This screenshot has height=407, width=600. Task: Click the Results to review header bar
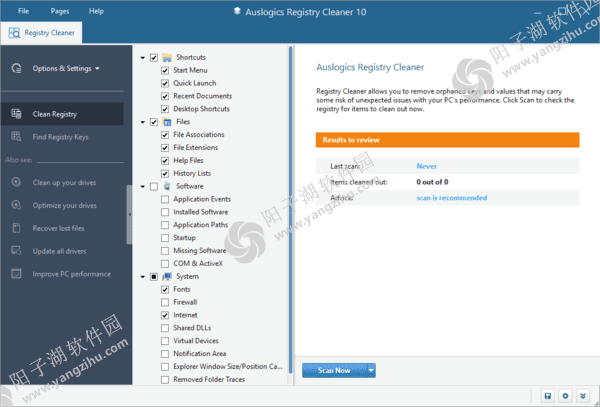coord(447,140)
